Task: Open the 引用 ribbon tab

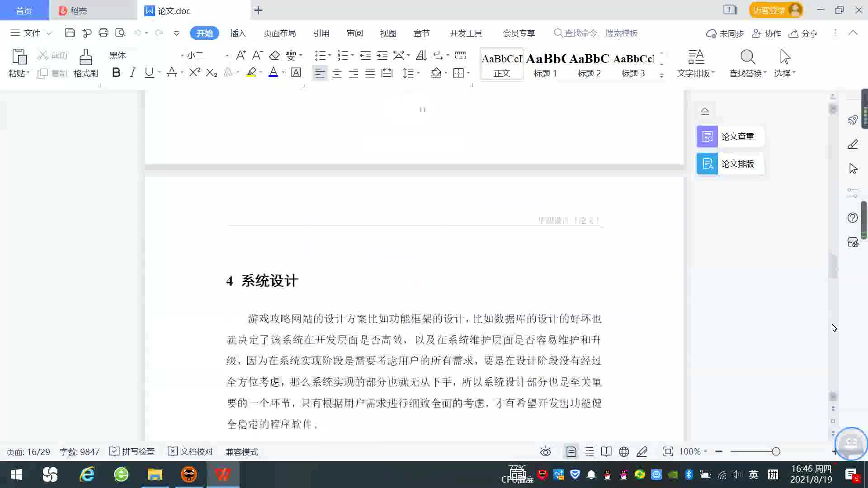Action: point(321,33)
